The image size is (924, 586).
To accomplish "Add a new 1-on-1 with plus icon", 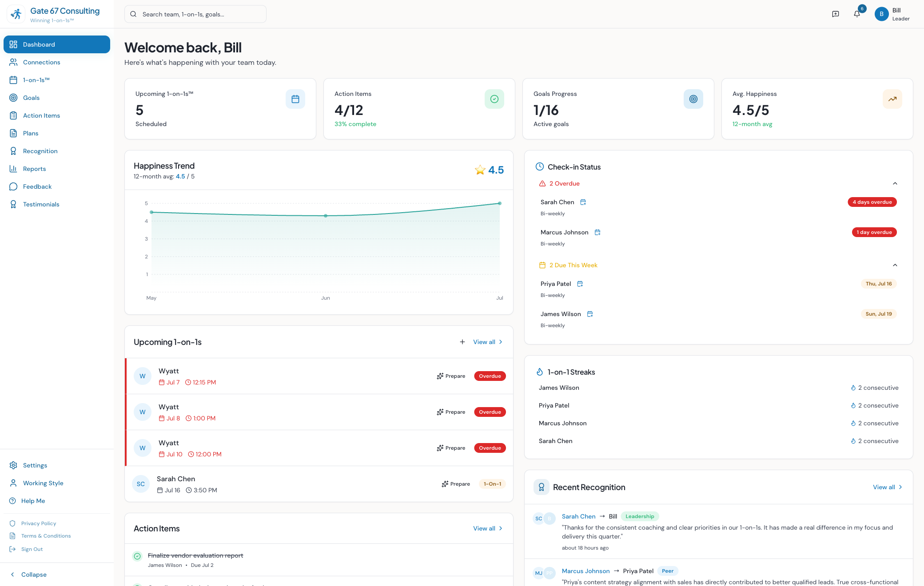I will 462,342.
